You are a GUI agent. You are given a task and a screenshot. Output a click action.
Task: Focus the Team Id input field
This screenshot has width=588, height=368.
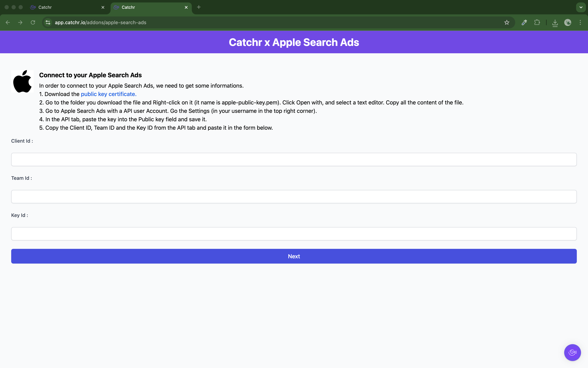coord(294,197)
